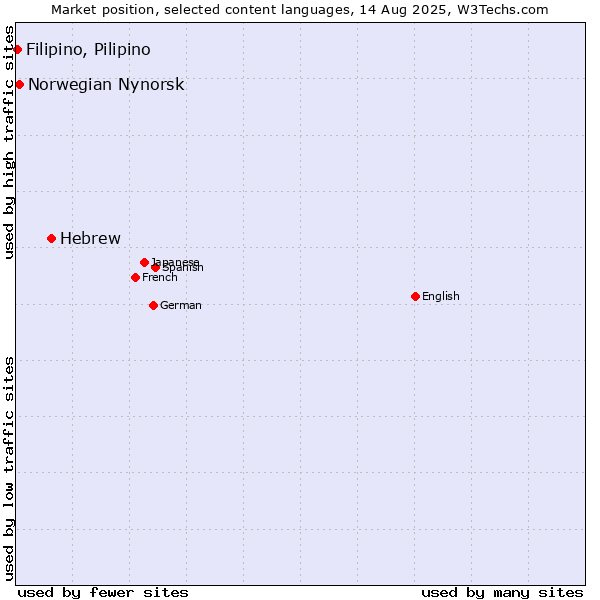Image resolution: width=600 pixels, height=600 pixels.
Task: Click 'used by high traffic sites' axis label
Action: [x=9, y=142]
